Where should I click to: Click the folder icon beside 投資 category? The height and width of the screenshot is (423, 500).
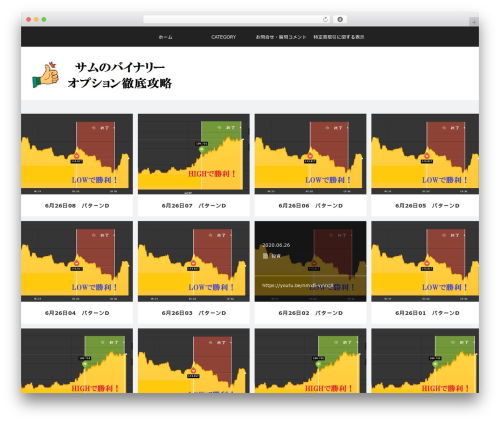pyautogui.click(x=265, y=256)
